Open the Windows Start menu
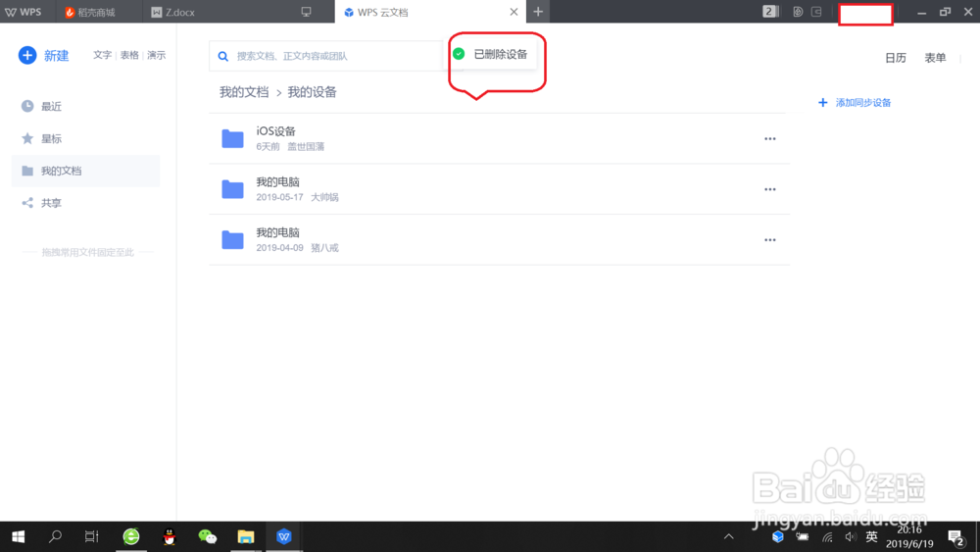The image size is (980, 552). [x=18, y=536]
